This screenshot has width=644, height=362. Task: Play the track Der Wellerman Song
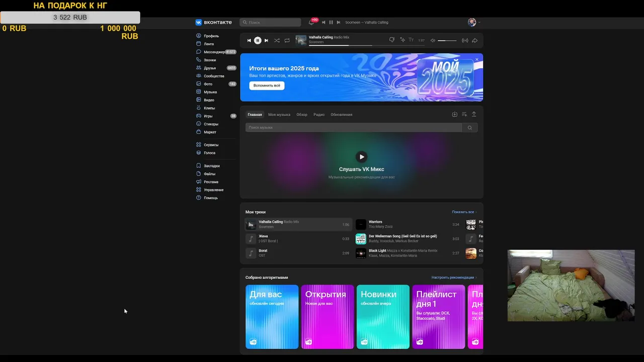tap(361, 239)
